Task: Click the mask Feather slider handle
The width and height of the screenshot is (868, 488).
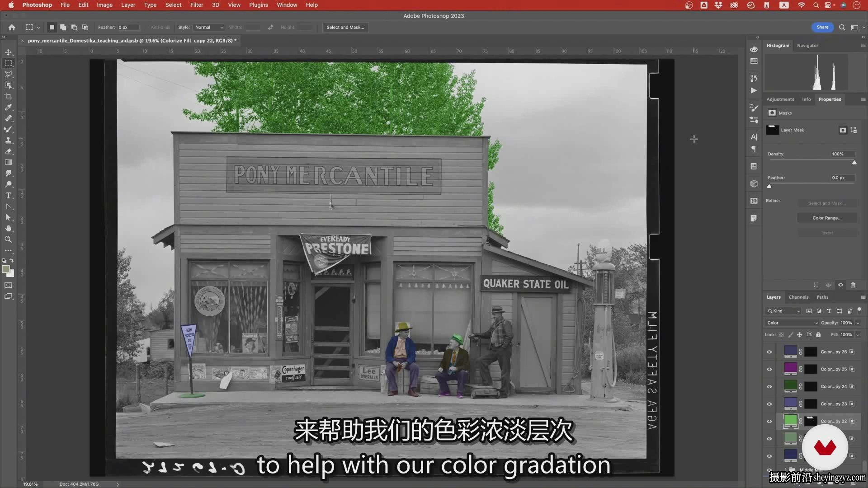Action: (769, 186)
